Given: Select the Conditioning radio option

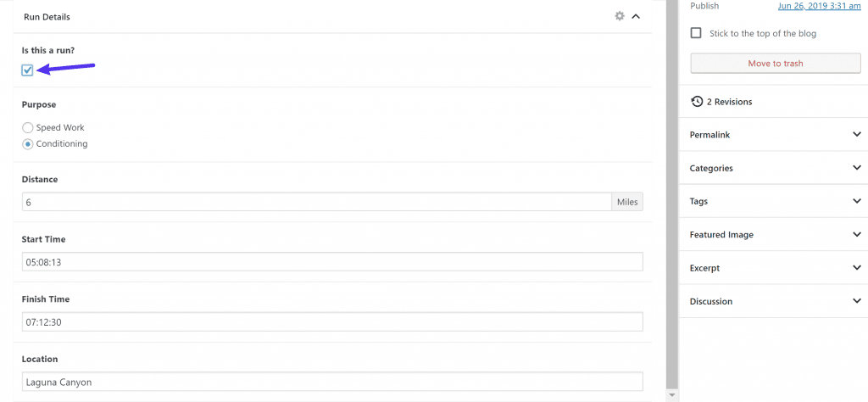Looking at the screenshot, I should (28, 144).
